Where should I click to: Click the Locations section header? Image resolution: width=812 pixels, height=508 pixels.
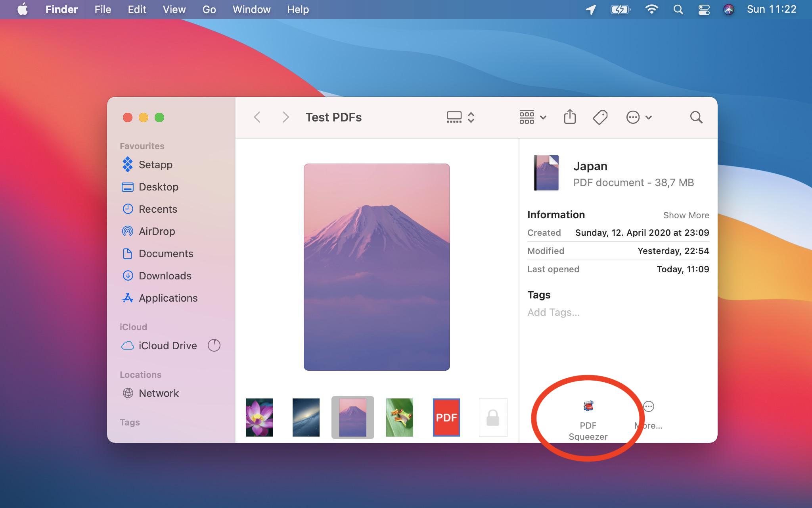140,375
